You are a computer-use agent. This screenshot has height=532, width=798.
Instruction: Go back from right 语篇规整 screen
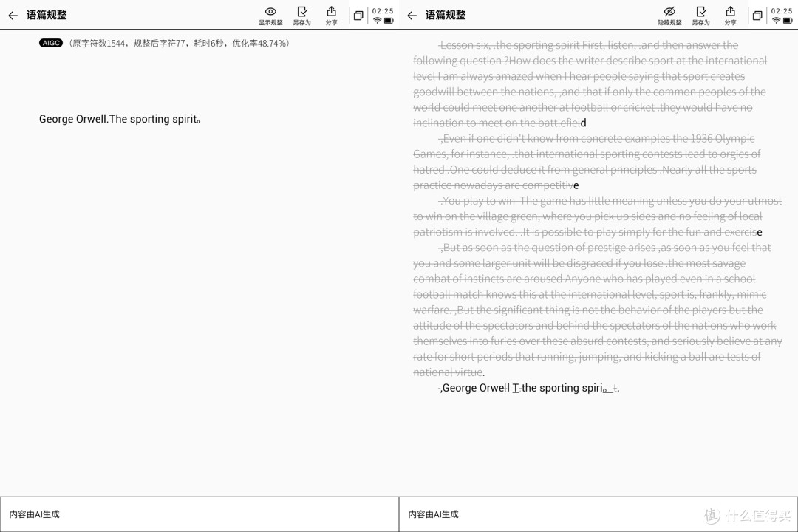(412, 16)
